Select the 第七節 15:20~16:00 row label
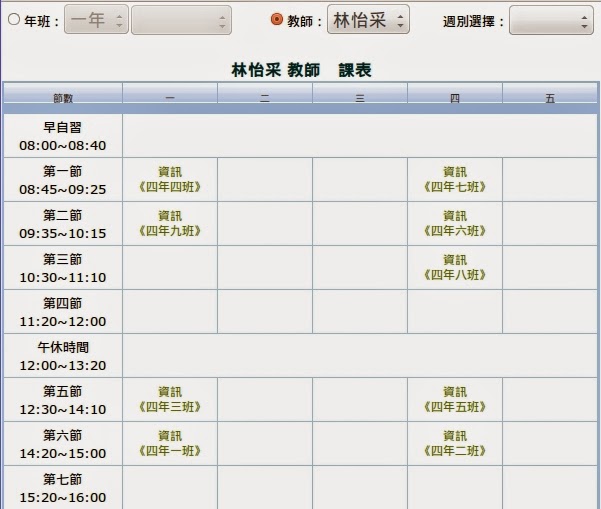601x509 pixels. 63,488
